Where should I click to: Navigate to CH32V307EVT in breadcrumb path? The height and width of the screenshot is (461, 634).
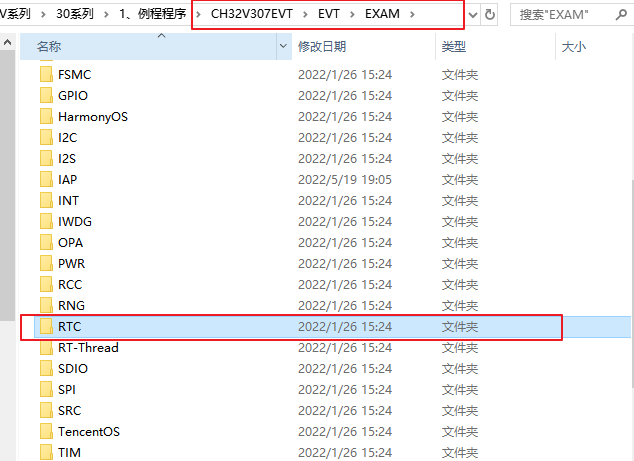(250, 15)
